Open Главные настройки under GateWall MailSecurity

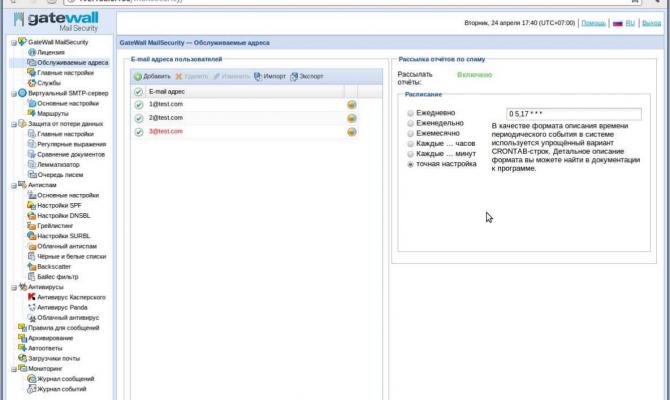pos(65,73)
